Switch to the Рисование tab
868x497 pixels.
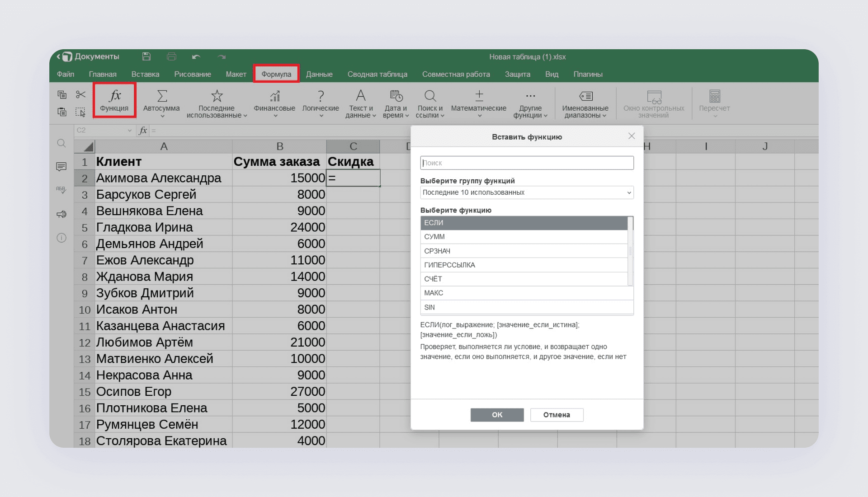pyautogui.click(x=193, y=74)
